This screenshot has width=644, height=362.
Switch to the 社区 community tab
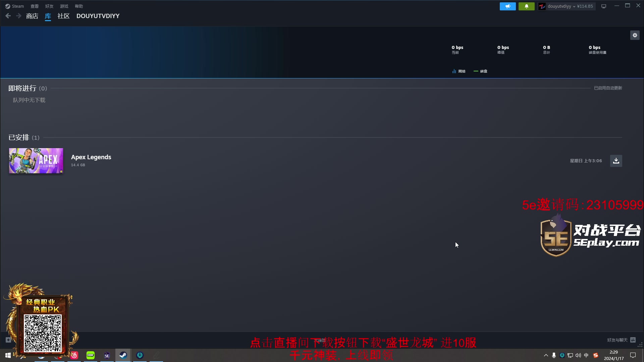pyautogui.click(x=63, y=16)
